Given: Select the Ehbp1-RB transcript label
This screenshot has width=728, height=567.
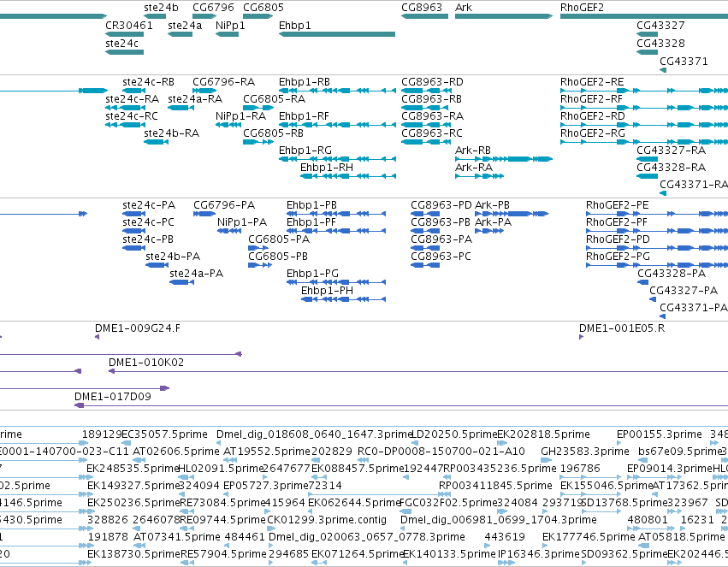Looking at the screenshot, I should 304,82.
